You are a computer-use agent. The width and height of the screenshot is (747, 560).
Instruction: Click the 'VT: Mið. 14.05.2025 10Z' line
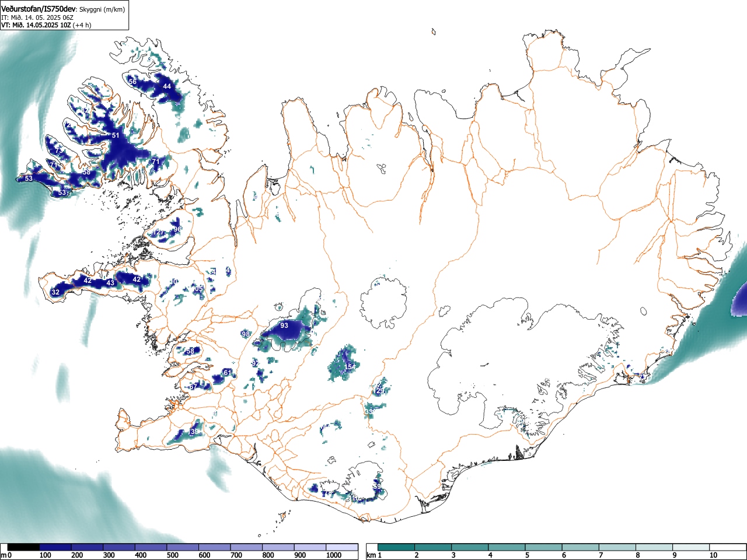36,25
